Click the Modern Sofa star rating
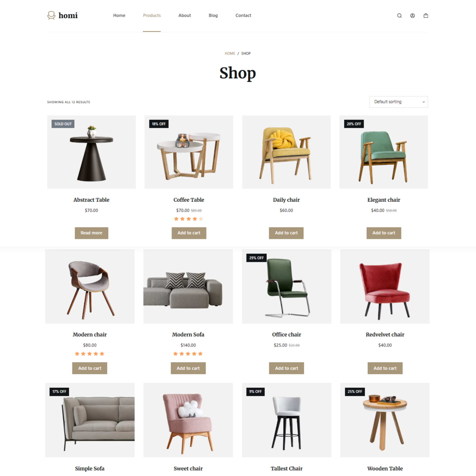Image resolution: width=476 pixels, height=476 pixels. pyautogui.click(x=188, y=354)
